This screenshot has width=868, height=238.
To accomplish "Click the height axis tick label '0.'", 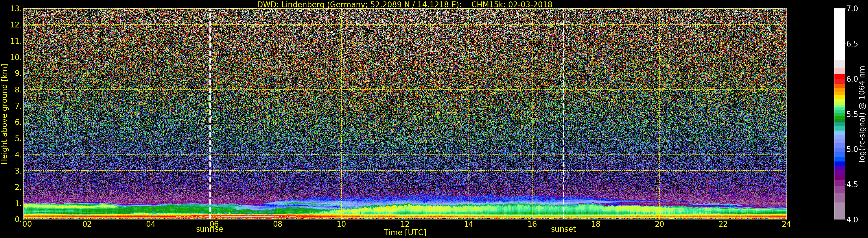I will tap(18, 220).
